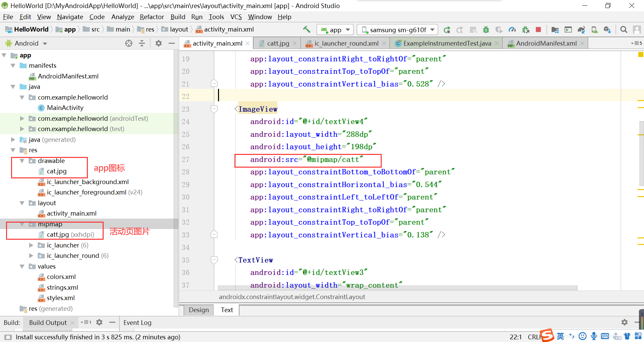Click the Attach Debugger to Android Process icon
The image size is (644, 342).
[526, 30]
